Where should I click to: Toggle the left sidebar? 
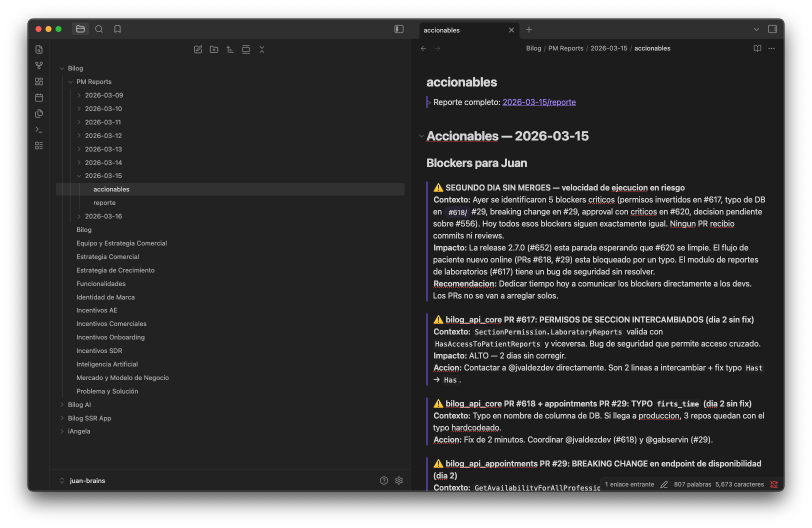[398, 29]
